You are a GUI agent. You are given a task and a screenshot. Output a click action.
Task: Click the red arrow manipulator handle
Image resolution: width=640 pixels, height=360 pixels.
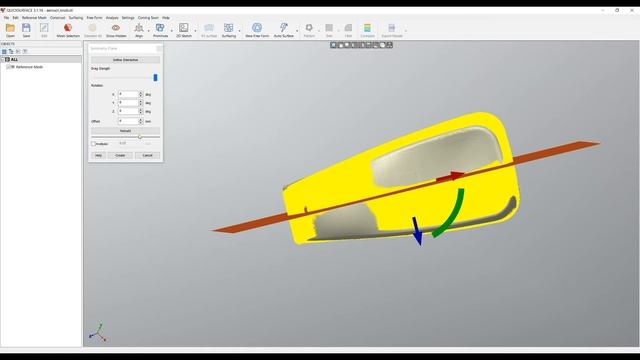tap(451, 177)
